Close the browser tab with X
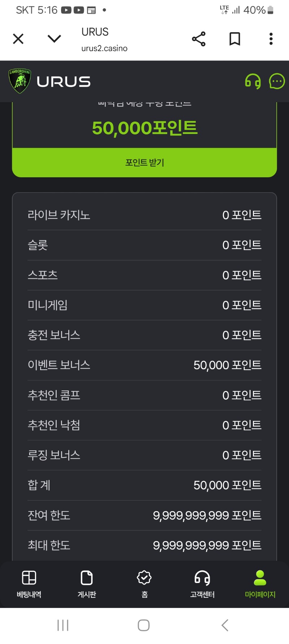The width and height of the screenshot is (289, 644). pyautogui.click(x=18, y=39)
